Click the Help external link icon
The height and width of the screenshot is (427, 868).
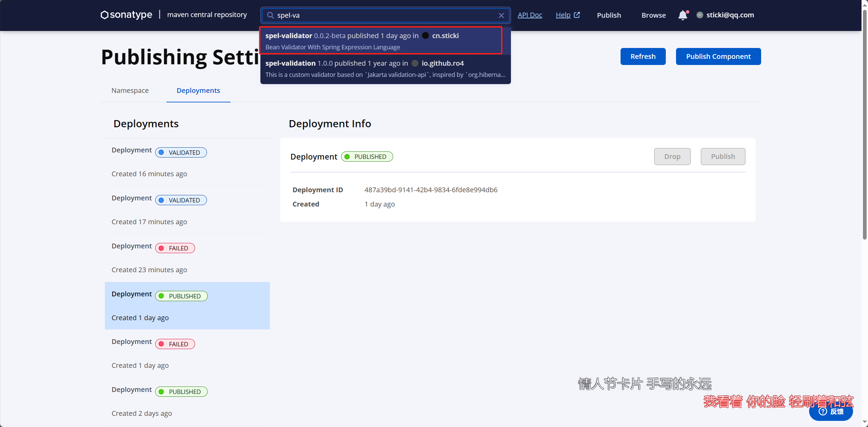tap(577, 14)
